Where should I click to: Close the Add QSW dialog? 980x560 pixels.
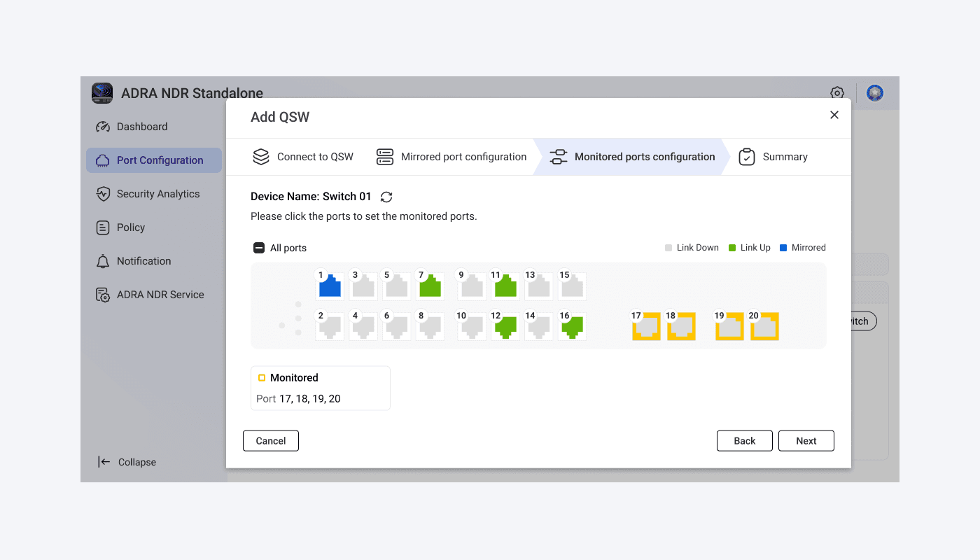click(x=834, y=115)
